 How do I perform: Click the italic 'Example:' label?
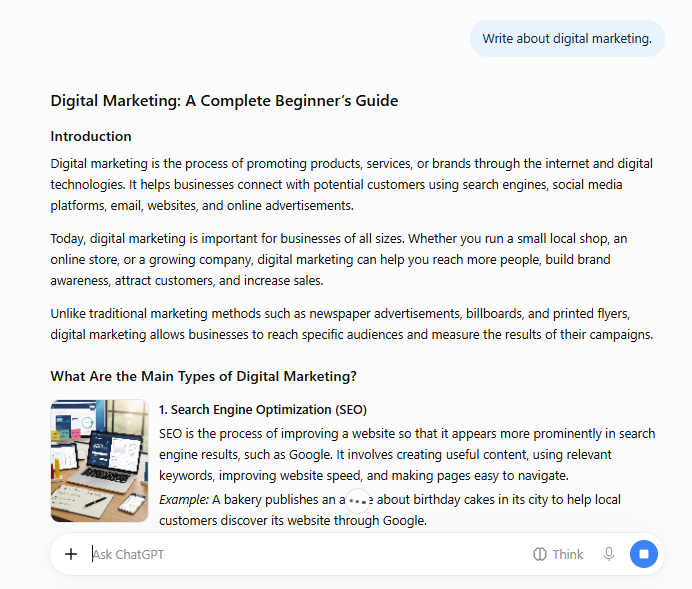click(184, 499)
